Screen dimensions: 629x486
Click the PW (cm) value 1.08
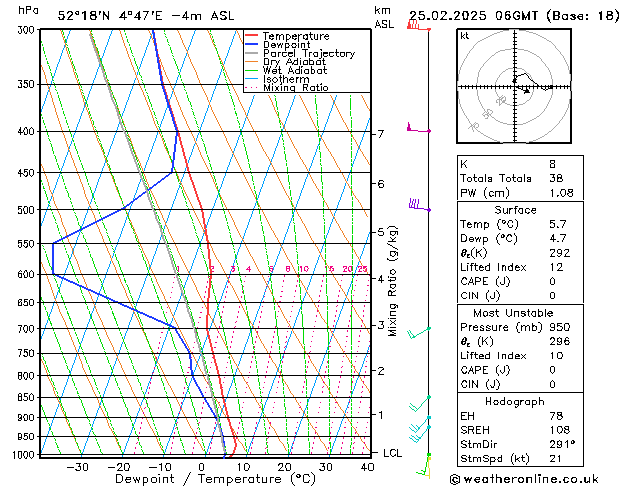coord(561,193)
